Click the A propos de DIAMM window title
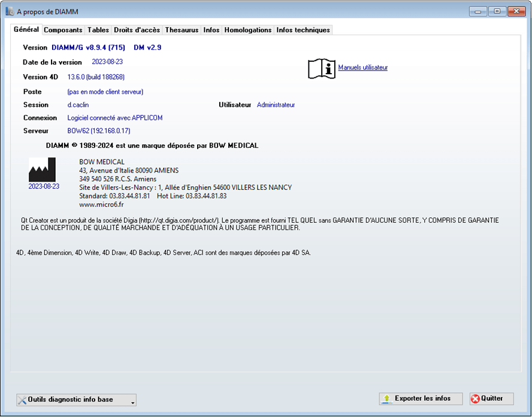Screen dimensions: 532x417 click(47, 12)
